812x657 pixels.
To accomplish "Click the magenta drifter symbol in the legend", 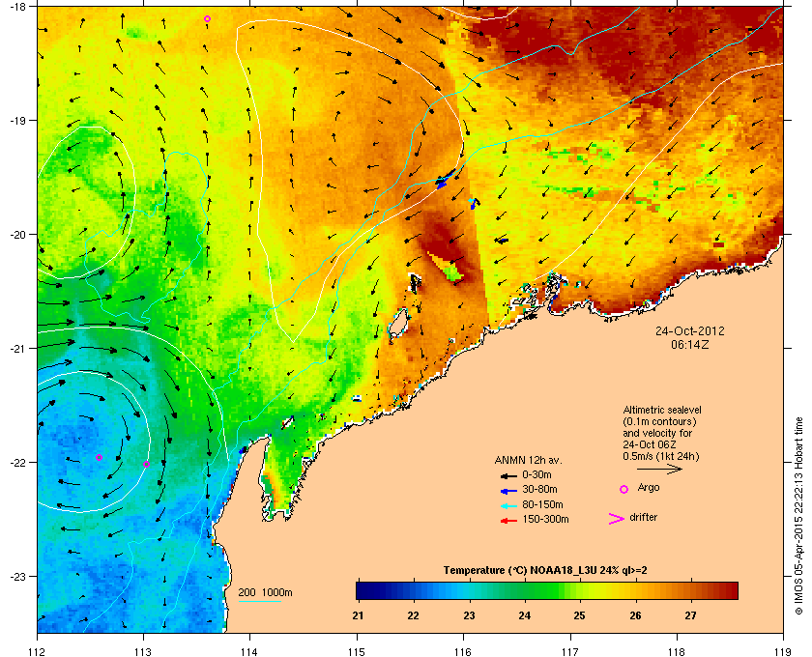I will 616,519.
